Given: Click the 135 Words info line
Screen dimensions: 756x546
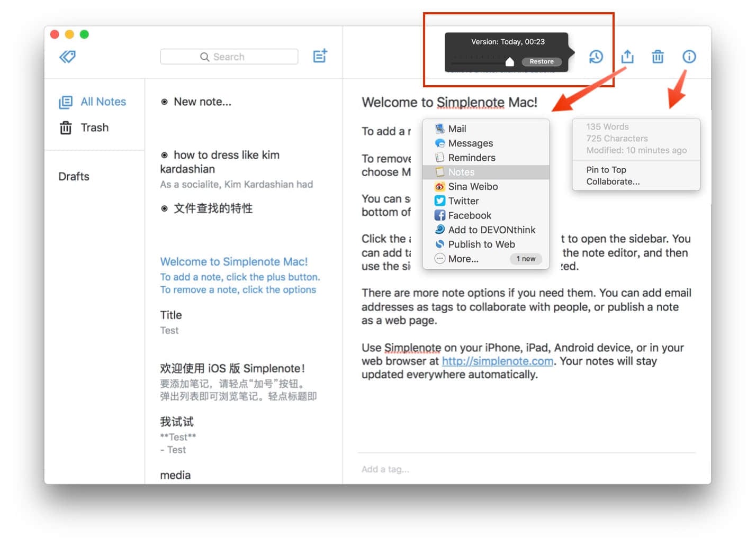Looking at the screenshot, I should tap(607, 126).
